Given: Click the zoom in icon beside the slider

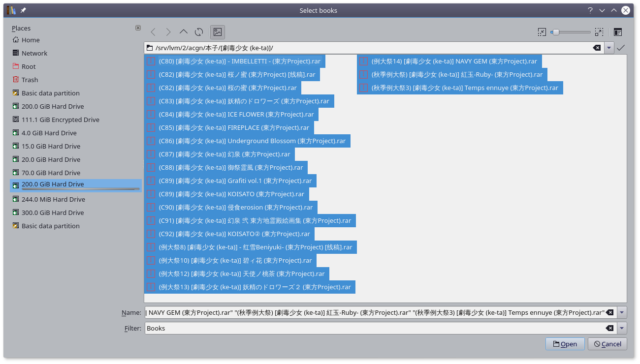Looking at the screenshot, I should pyautogui.click(x=599, y=32).
